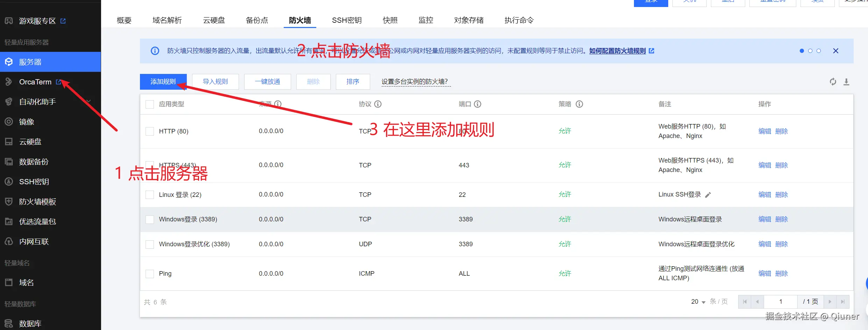
Task: Click 编辑 for the Windows登录优化 UDP rule
Action: pos(765,244)
